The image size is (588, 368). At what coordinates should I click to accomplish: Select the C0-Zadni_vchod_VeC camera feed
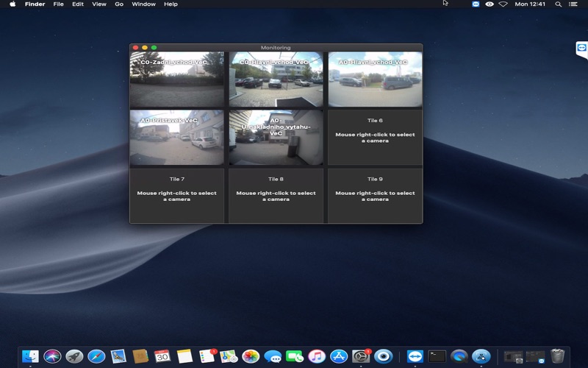176,79
